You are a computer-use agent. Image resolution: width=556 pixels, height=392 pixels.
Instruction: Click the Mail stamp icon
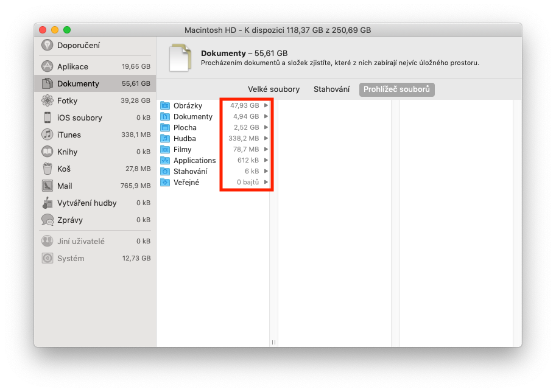click(47, 186)
